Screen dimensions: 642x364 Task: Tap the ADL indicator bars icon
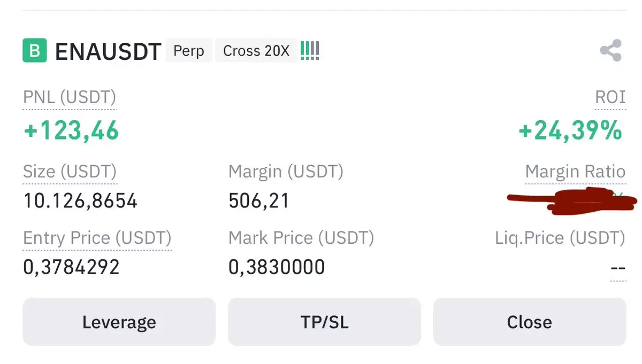pos(310,51)
